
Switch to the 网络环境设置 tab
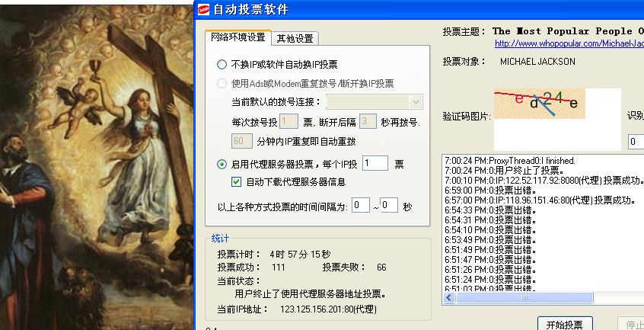click(x=238, y=37)
